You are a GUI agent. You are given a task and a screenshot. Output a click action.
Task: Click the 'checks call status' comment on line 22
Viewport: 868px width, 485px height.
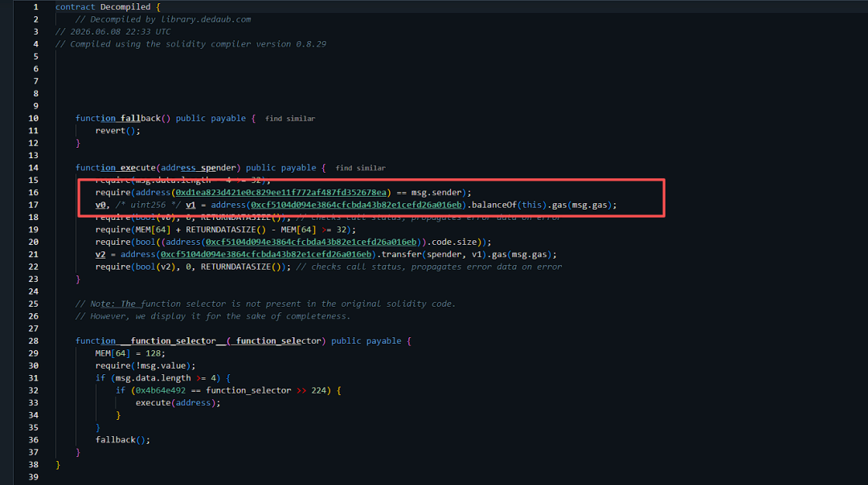[x=429, y=267]
